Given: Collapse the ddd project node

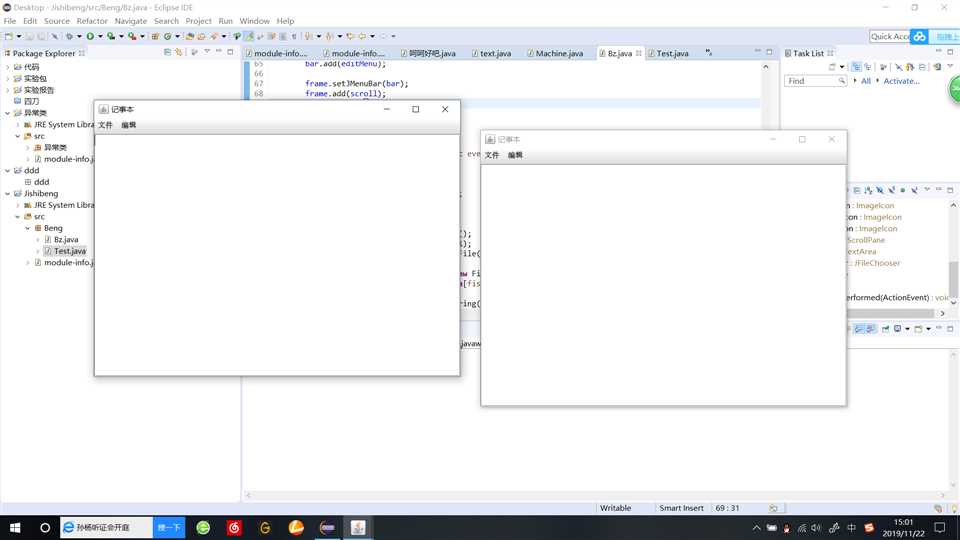Looking at the screenshot, I should click(x=7, y=170).
